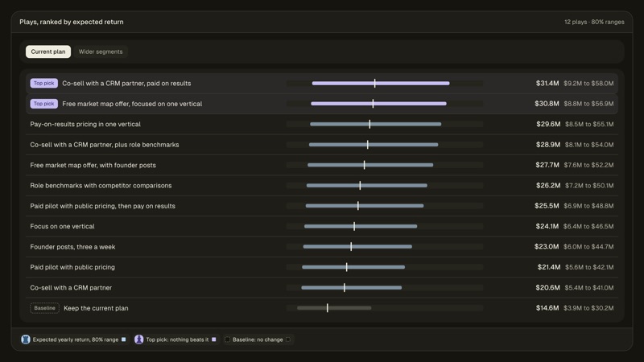Click blue swatch after Expected yearly return
This screenshot has width=644, height=362.
click(124, 339)
